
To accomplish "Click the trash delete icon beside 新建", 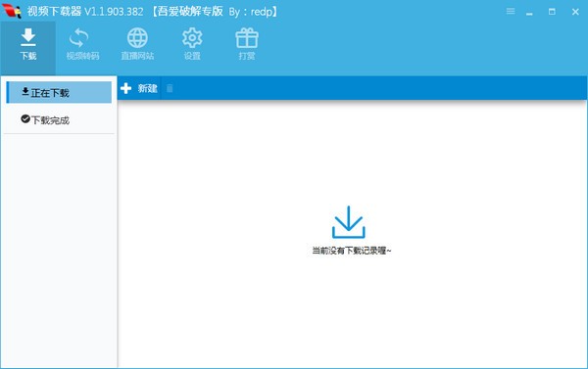I will [x=170, y=88].
